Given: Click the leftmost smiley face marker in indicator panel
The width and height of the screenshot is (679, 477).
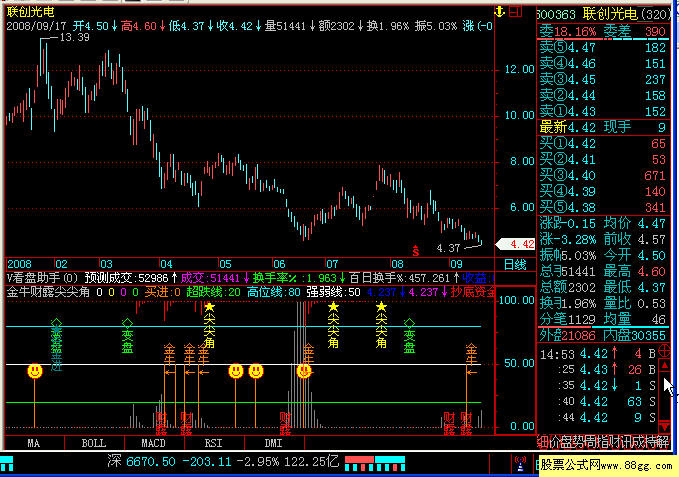Looking at the screenshot, I should click(35, 371).
